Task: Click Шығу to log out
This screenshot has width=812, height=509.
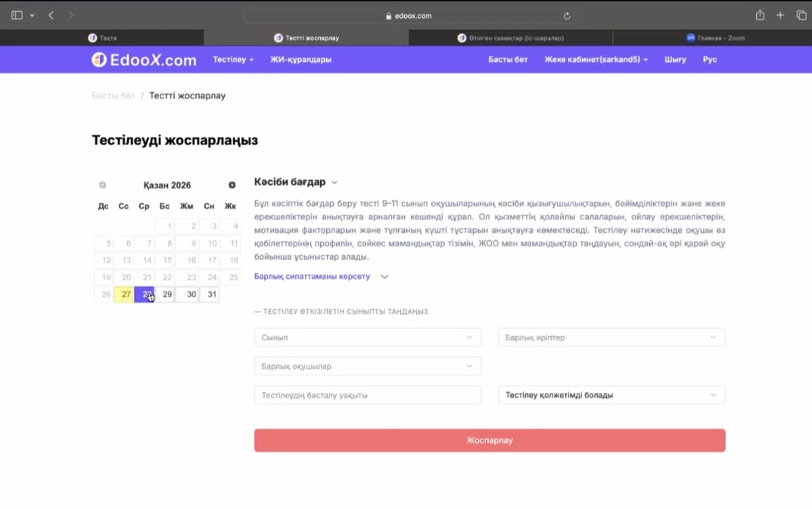Action: tap(675, 60)
